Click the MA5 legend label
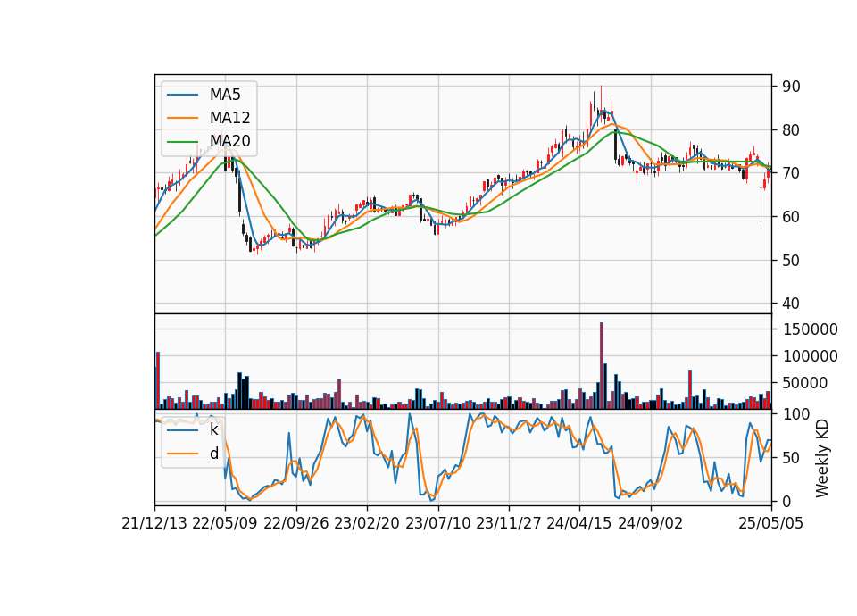Viewport: 857px width, 616px height. tap(225, 95)
